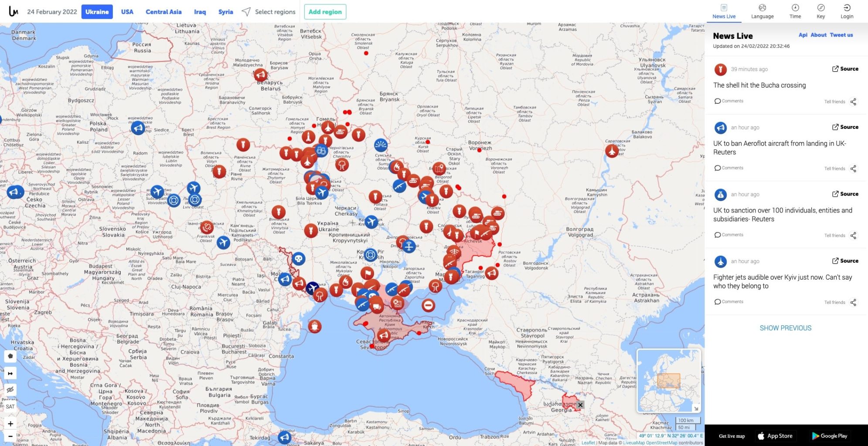Collapse the minimap with its arrow
The width and height of the screenshot is (868, 446).
[696, 408]
